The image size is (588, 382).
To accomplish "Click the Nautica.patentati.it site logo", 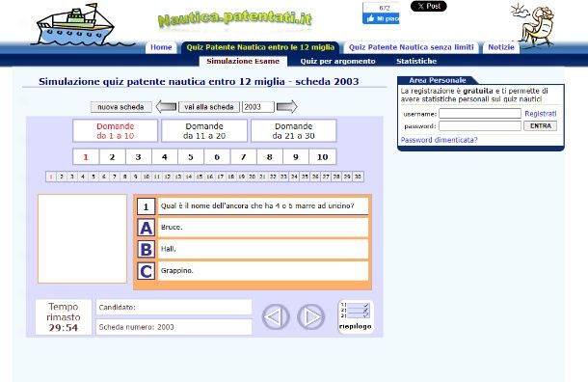I will tap(235, 18).
